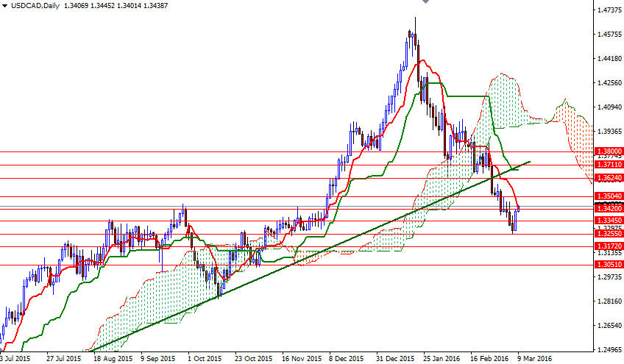The width and height of the screenshot is (624, 364).
Task: Select the upper end of green trendline
Action: pyautogui.click(x=530, y=161)
